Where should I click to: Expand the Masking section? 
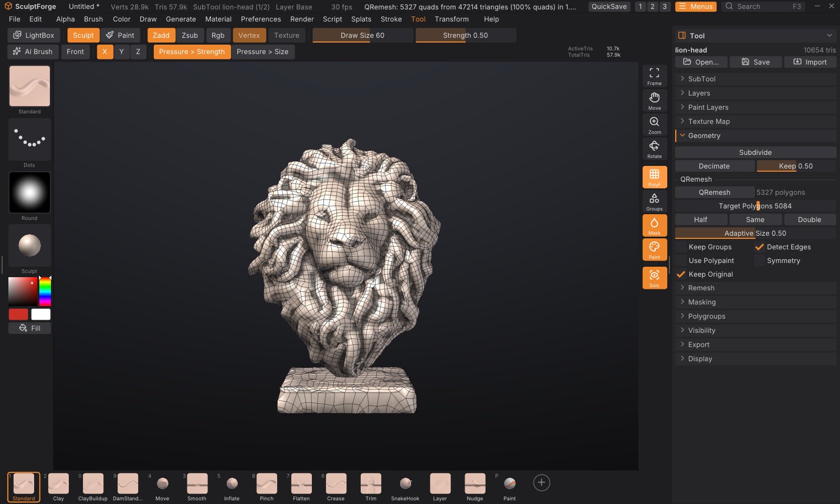[755, 302]
